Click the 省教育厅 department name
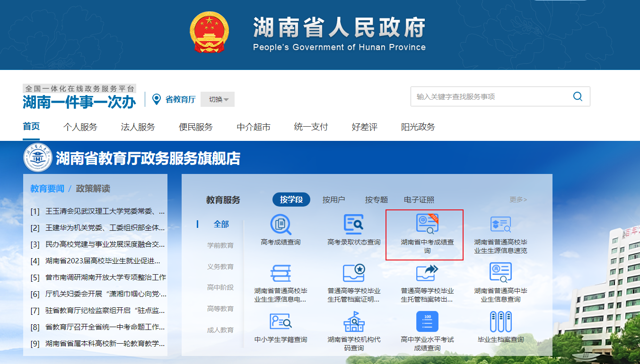640x364 pixels. (180, 99)
